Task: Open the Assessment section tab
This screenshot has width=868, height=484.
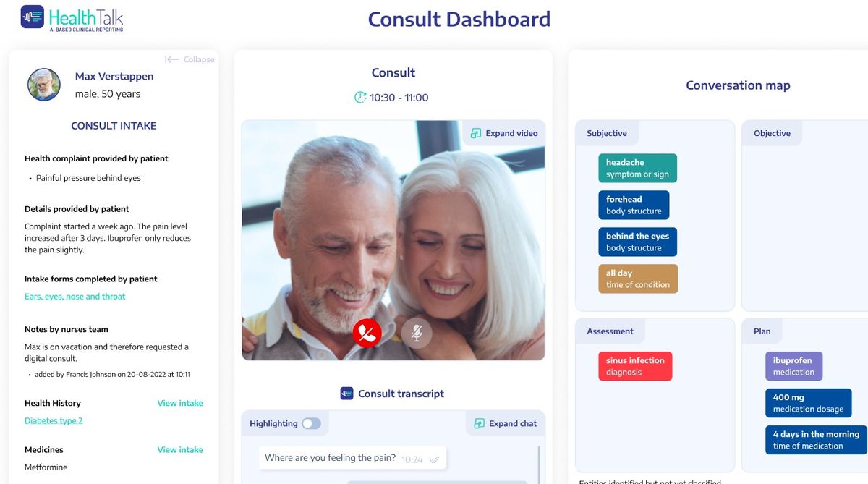Action: 610,331
